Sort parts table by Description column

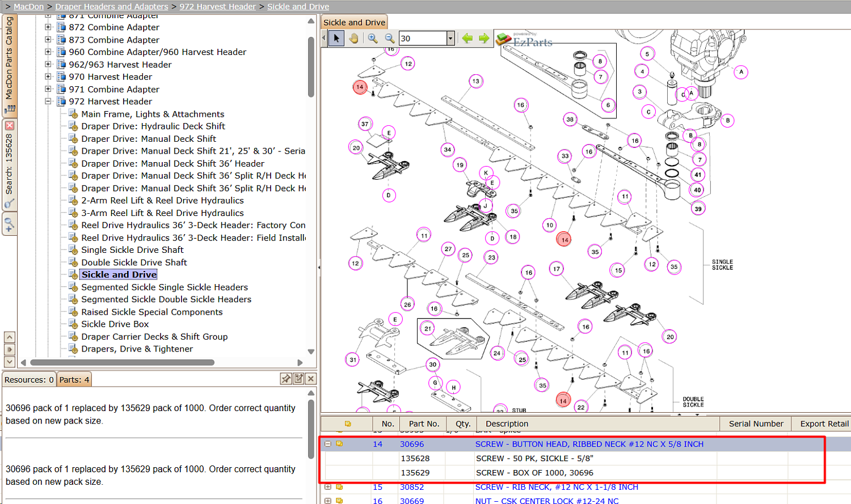(x=599, y=423)
